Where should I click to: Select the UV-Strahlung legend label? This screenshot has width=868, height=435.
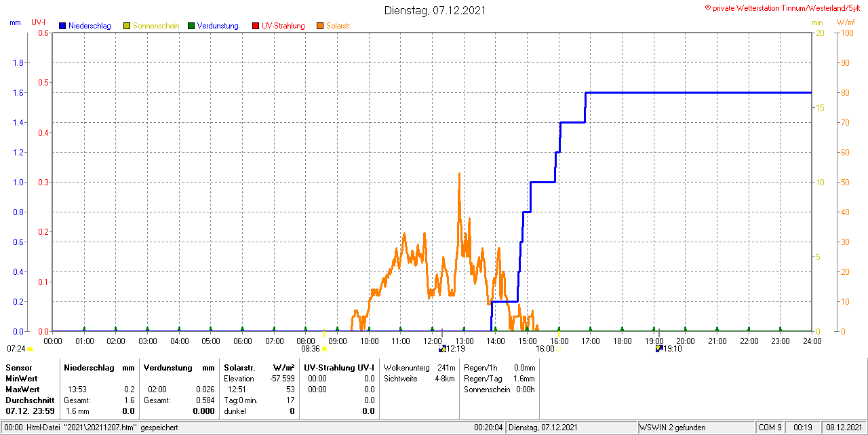coord(285,26)
